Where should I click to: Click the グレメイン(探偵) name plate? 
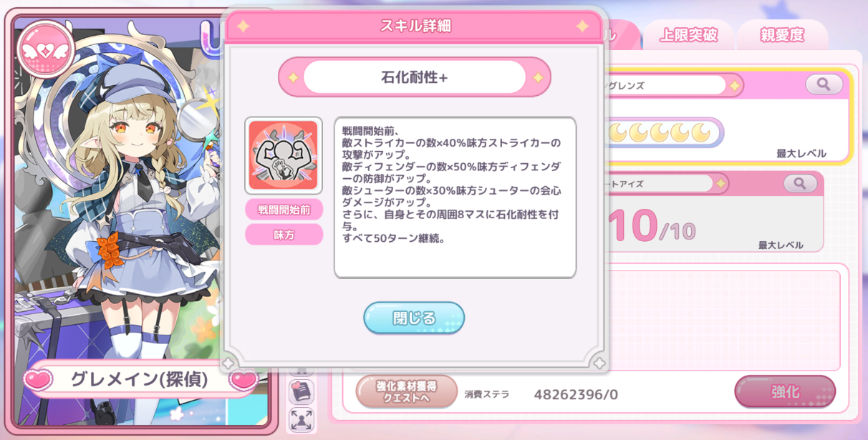pos(140,379)
